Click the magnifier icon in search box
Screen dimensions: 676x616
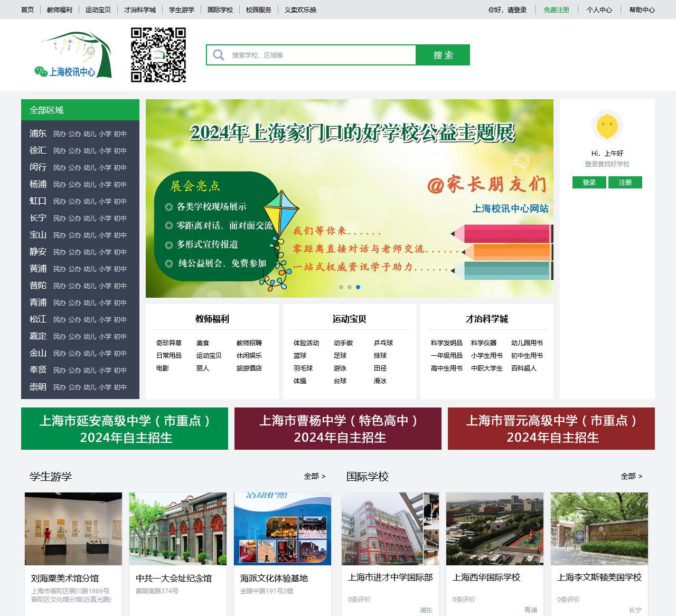219,55
